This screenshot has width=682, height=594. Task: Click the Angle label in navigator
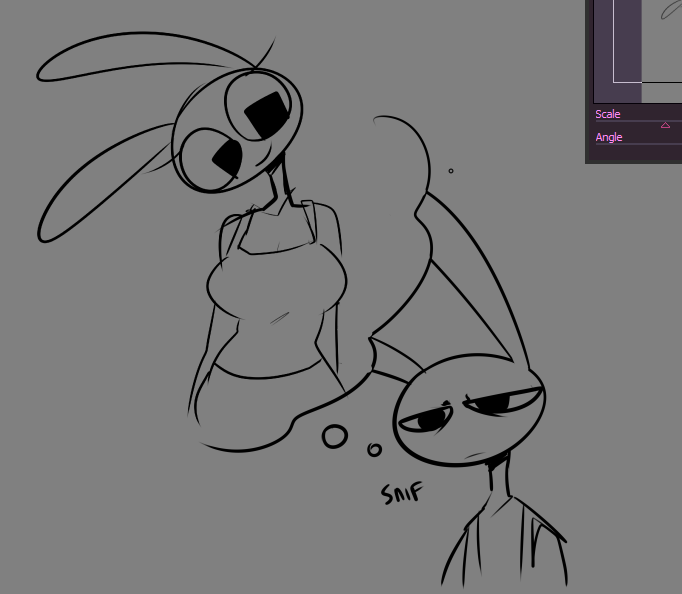pyautogui.click(x=608, y=137)
